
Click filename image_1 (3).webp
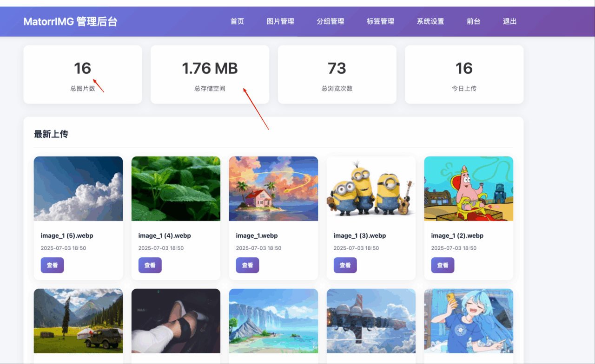click(360, 235)
